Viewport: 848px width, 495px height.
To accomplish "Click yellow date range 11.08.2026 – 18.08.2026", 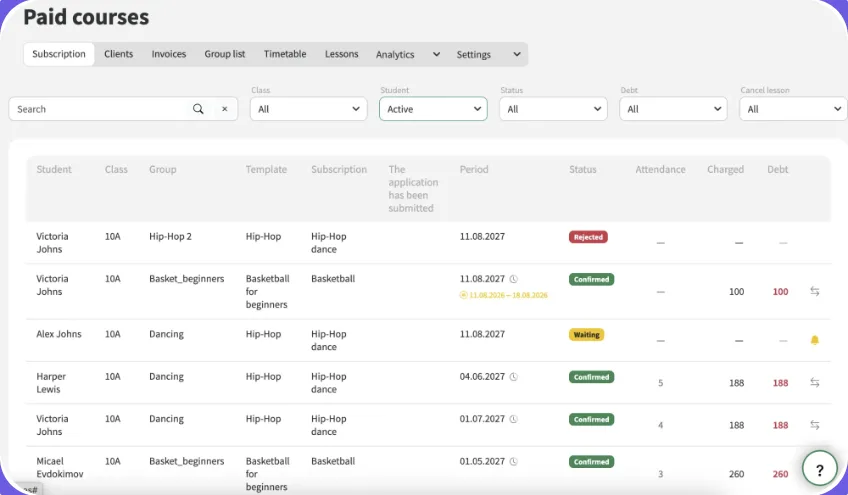I will pos(508,295).
